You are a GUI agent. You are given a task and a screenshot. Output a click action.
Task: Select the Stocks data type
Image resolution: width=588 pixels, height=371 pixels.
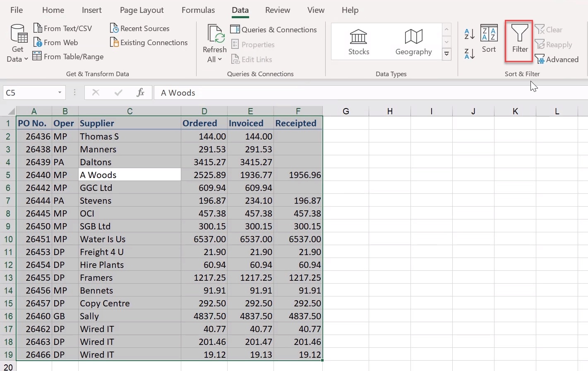tap(358, 42)
